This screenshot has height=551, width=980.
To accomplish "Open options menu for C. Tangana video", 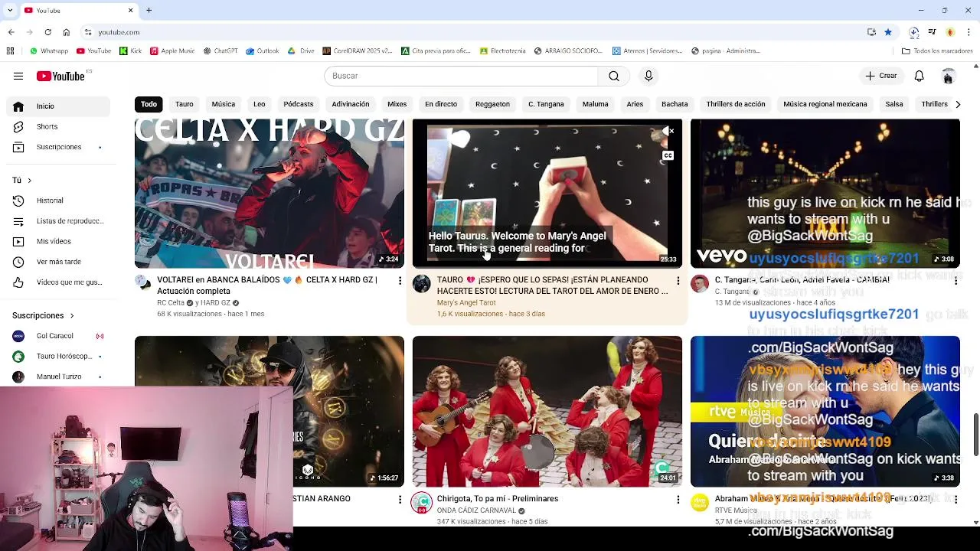I will click(x=955, y=281).
